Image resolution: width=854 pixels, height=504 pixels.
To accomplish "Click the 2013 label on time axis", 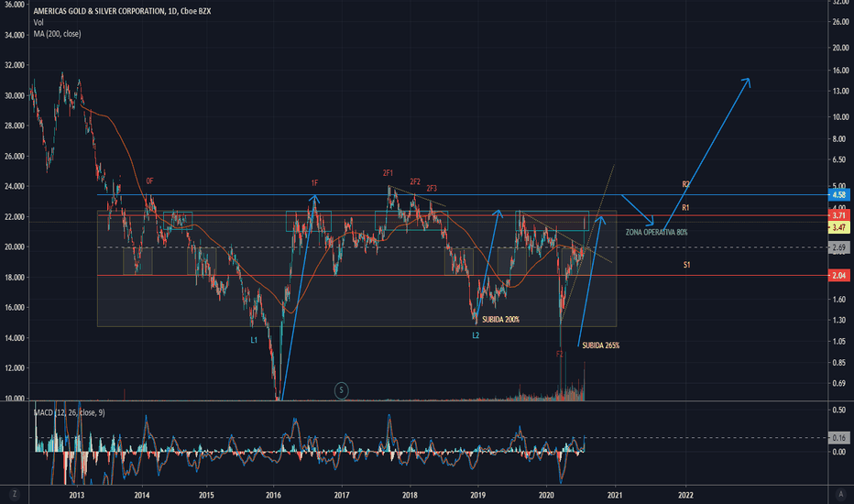I will tap(77, 495).
